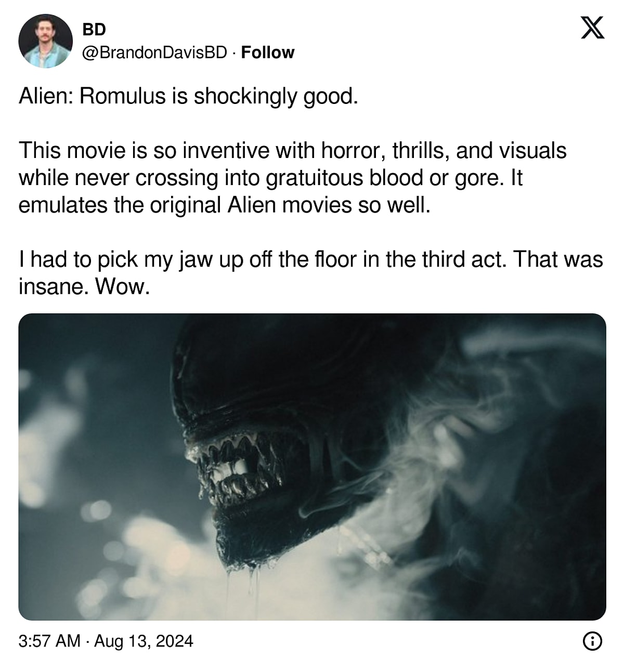Click BD's profile avatar photo

(45, 41)
